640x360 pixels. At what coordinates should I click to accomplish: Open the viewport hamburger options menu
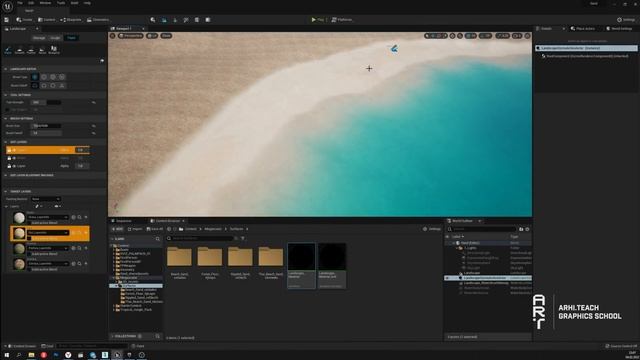[113, 36]
